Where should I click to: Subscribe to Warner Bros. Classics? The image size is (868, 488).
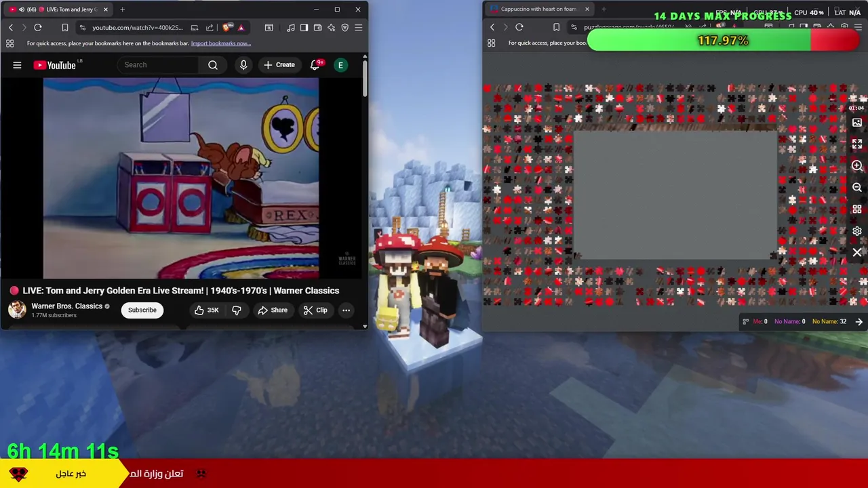click(x=142, y=310)
